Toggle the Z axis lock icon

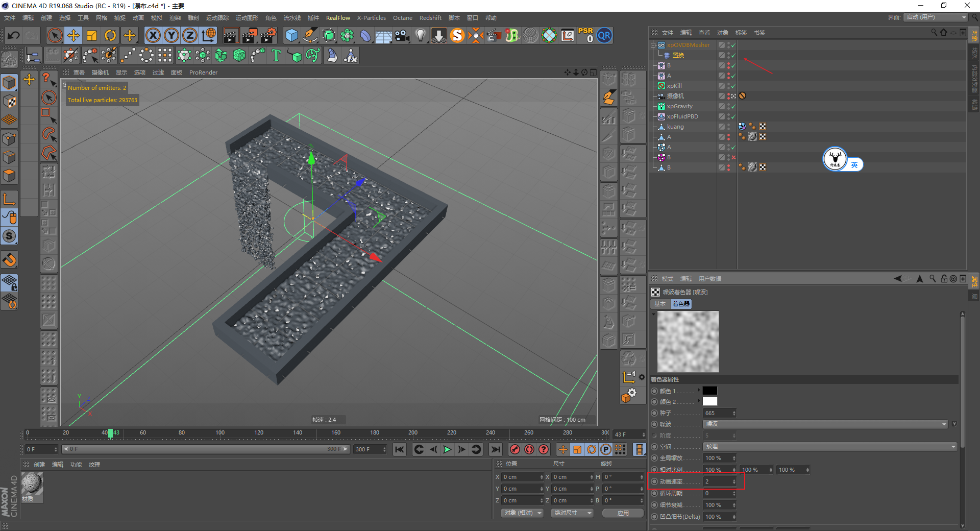tap(190, 35)
